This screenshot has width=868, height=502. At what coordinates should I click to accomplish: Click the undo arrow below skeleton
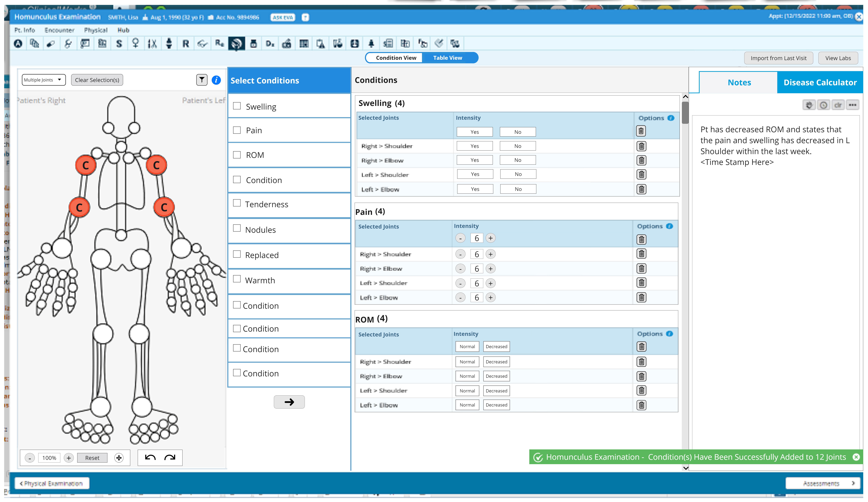click(150, 458)
